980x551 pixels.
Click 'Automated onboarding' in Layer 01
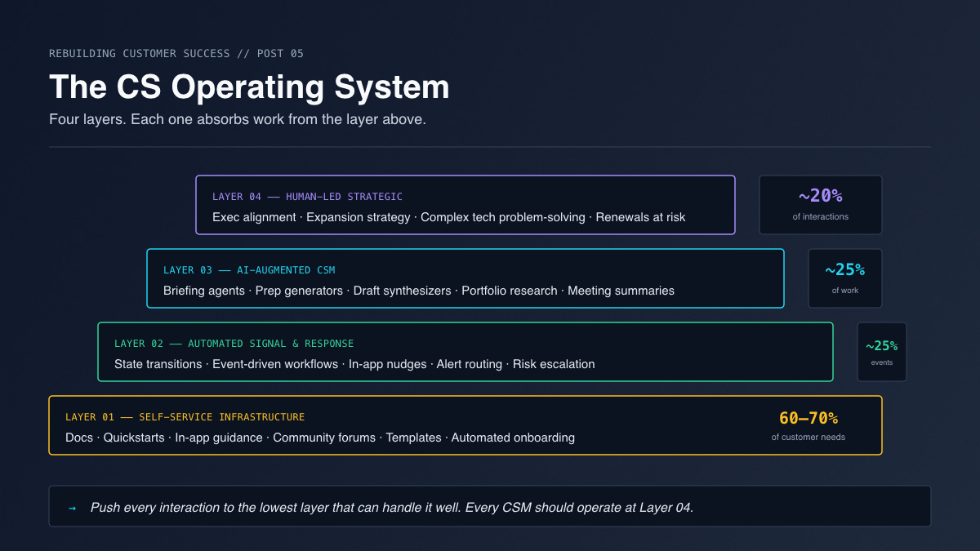click(x=513, y=438)
